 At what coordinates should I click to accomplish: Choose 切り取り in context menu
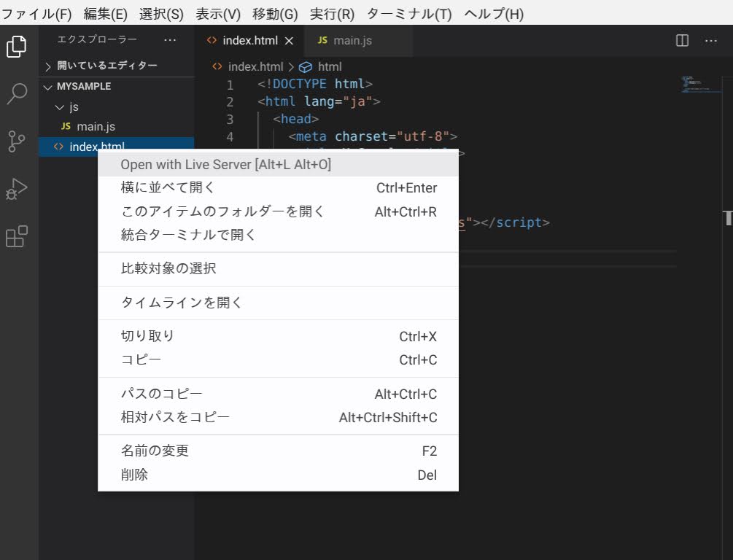[x=278, y=337]
